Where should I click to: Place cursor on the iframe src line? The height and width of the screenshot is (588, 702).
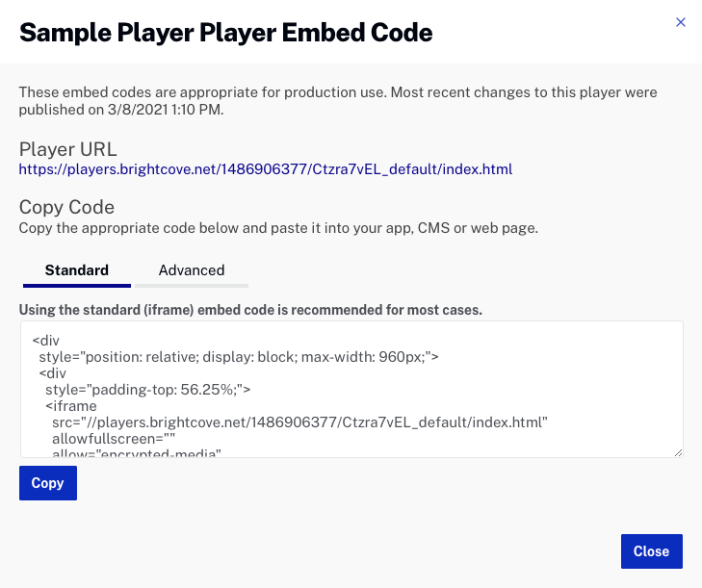click(299, 422)
